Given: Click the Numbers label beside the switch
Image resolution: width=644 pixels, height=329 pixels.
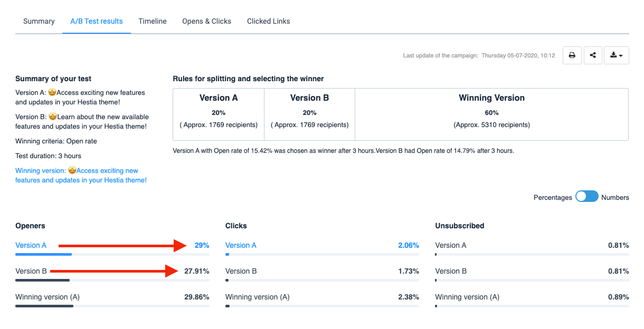Looking at the screenshot, I should pyautogui.click(x=615, y=197).
